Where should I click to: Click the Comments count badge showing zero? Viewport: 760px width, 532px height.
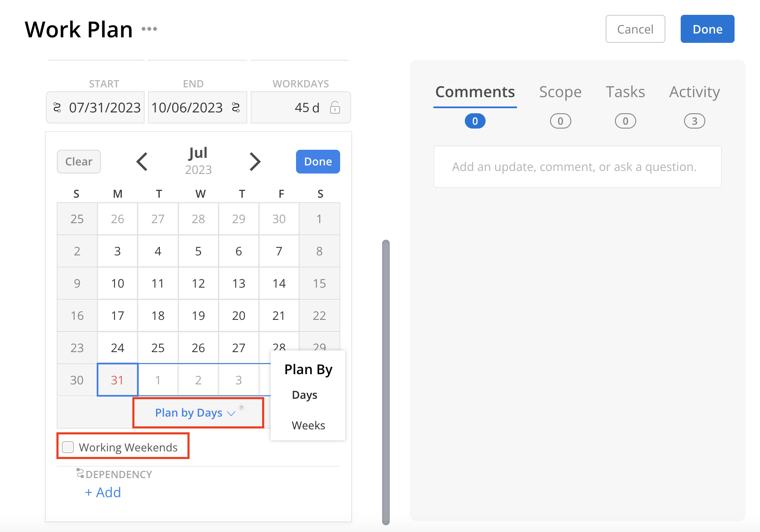475,121
